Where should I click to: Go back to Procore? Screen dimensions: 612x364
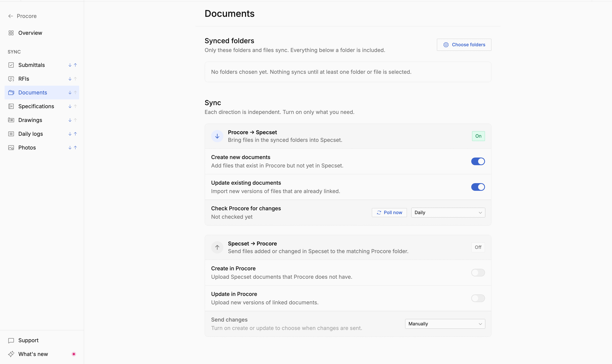click(22, 16)
